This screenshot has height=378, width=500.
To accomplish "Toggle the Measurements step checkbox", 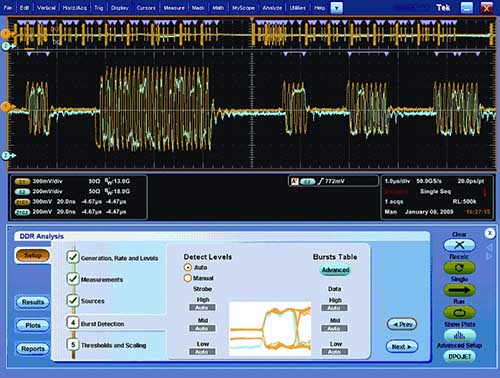I will (x=73, y=279).
